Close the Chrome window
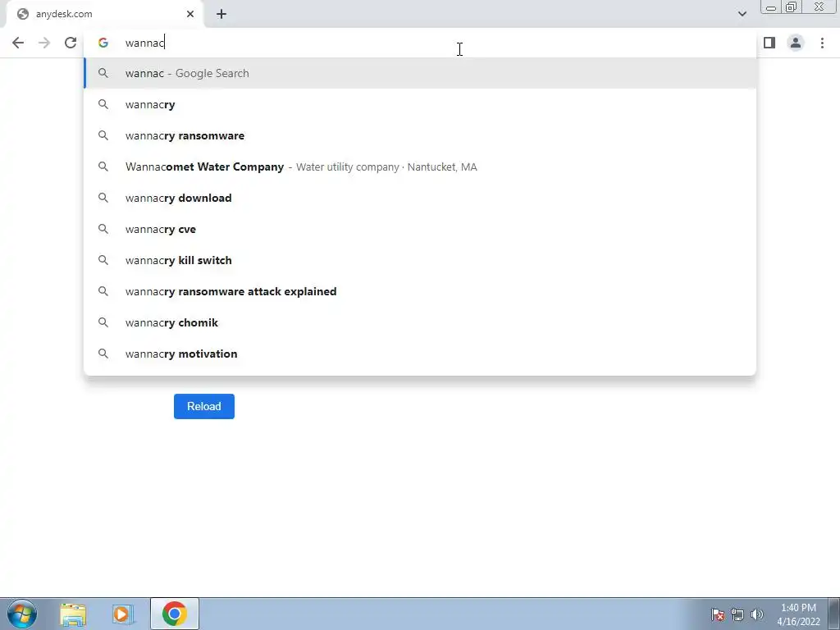This screenshot has width=840, height=630. click(x=819, y=7)
